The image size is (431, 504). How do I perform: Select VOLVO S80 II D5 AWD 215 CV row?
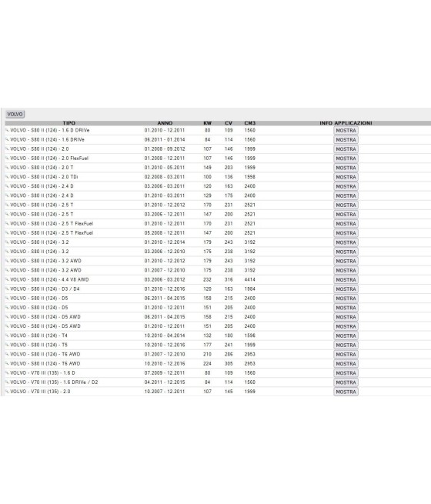(218, 317)
